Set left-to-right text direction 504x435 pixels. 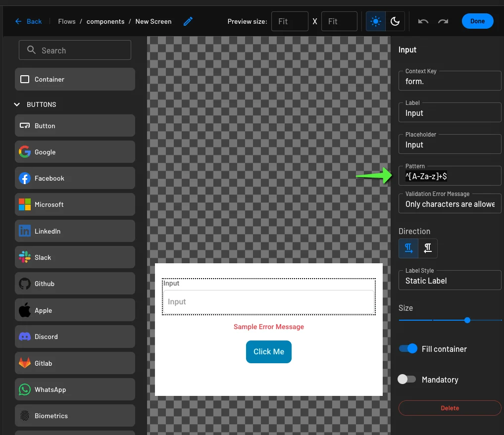(408, 248)
